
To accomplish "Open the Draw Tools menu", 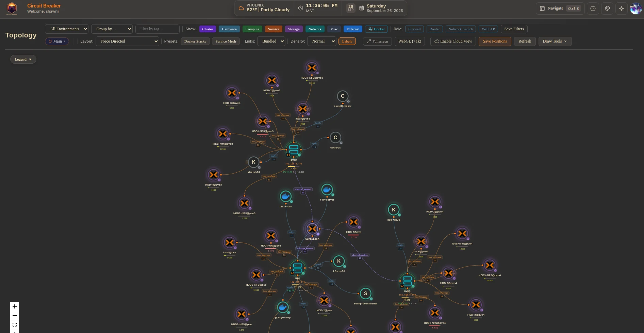I will (x=555, y=41).
